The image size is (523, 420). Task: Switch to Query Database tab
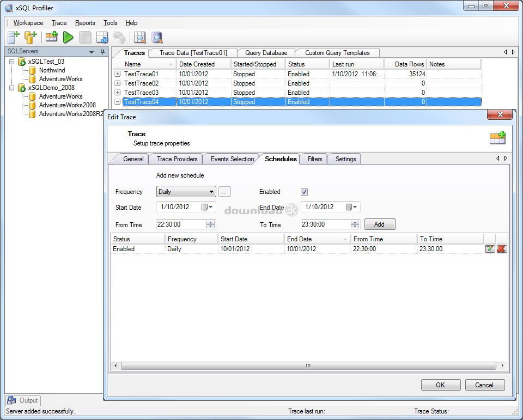(x=266, y=53)
